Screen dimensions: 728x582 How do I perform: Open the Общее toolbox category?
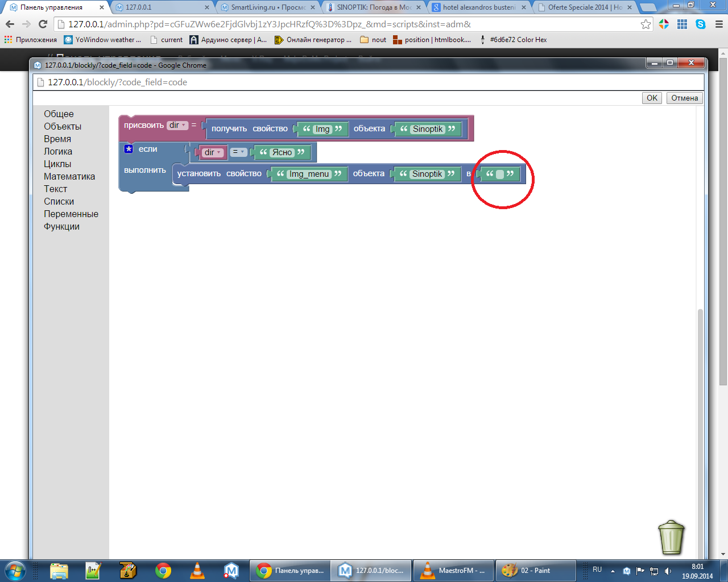pyautogui.click(x=59, y=114)
